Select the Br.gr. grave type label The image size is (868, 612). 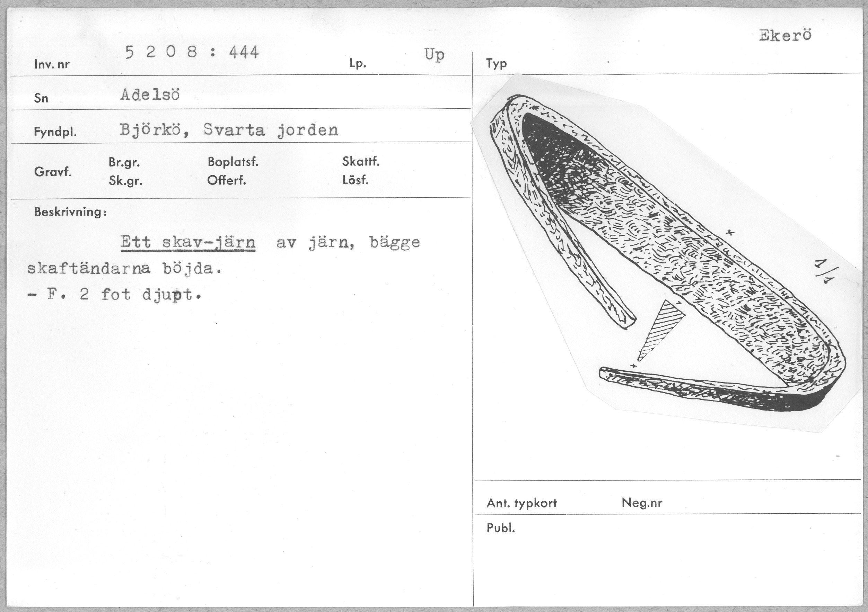(x=124, y=162)
